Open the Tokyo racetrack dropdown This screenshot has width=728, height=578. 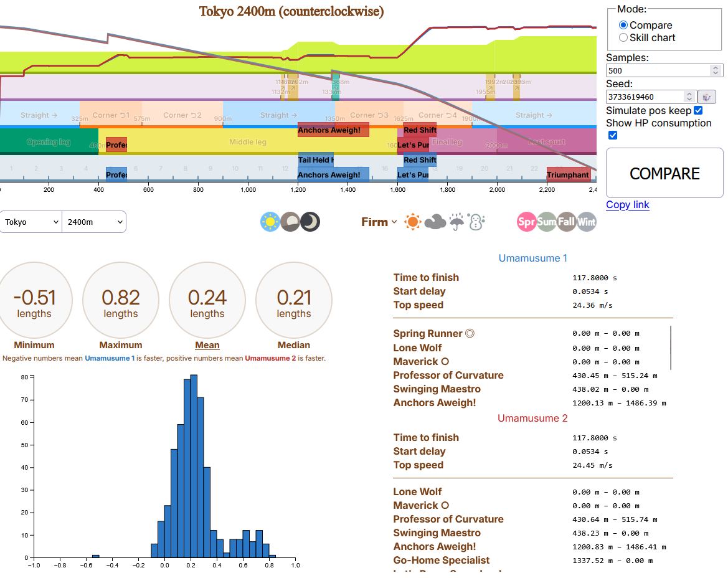[31, 222]
